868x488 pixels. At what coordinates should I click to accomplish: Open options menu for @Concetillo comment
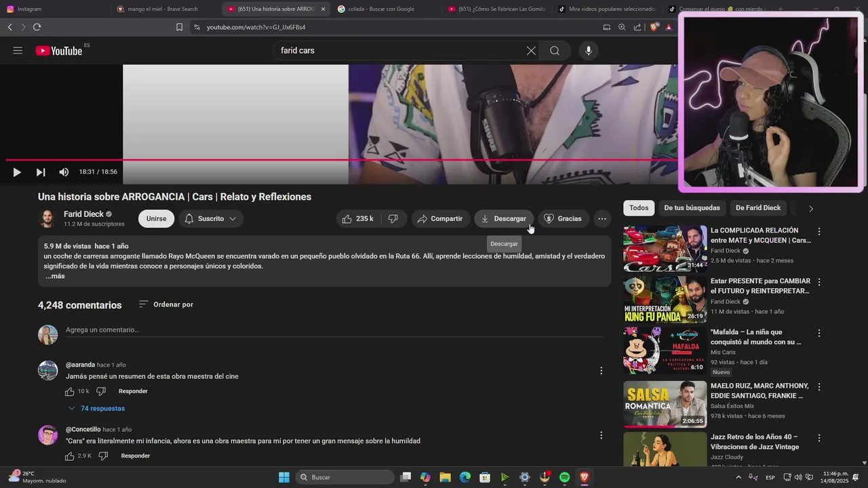click(601, 435)
